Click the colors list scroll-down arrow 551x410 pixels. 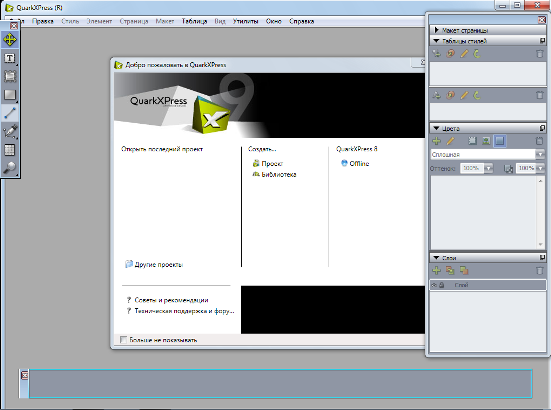[540, 245]
